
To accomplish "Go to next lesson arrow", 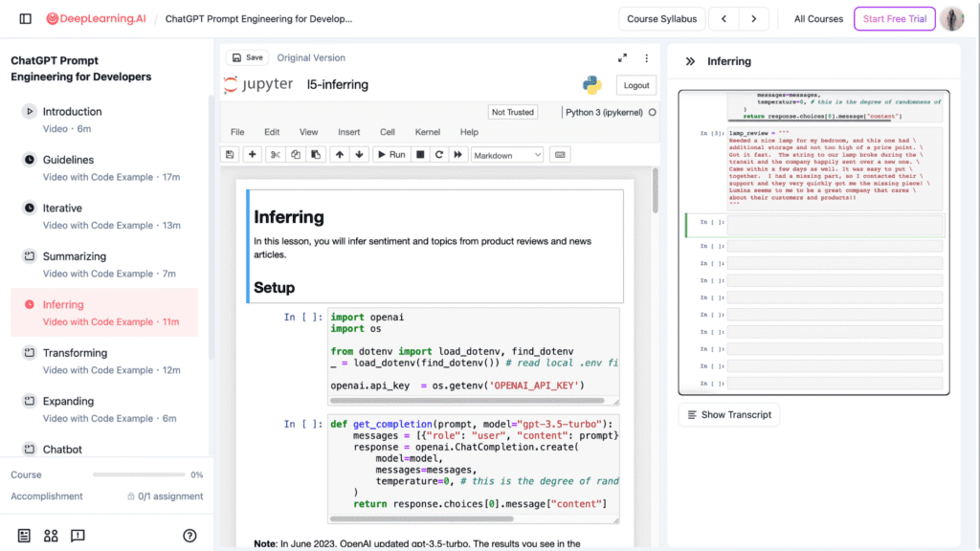I will point(754,19).
